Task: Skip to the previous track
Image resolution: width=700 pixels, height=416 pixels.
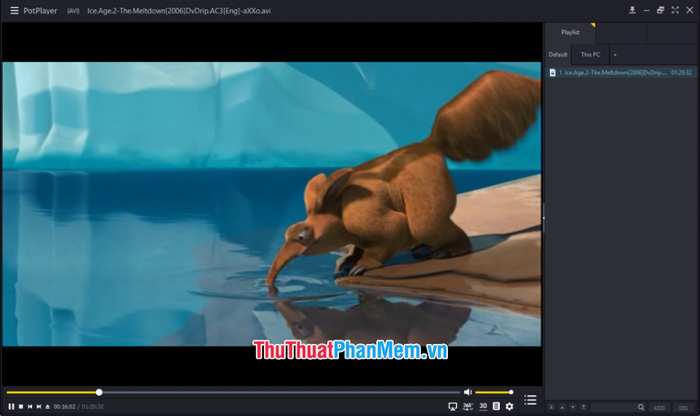Action: coord(30,407)
